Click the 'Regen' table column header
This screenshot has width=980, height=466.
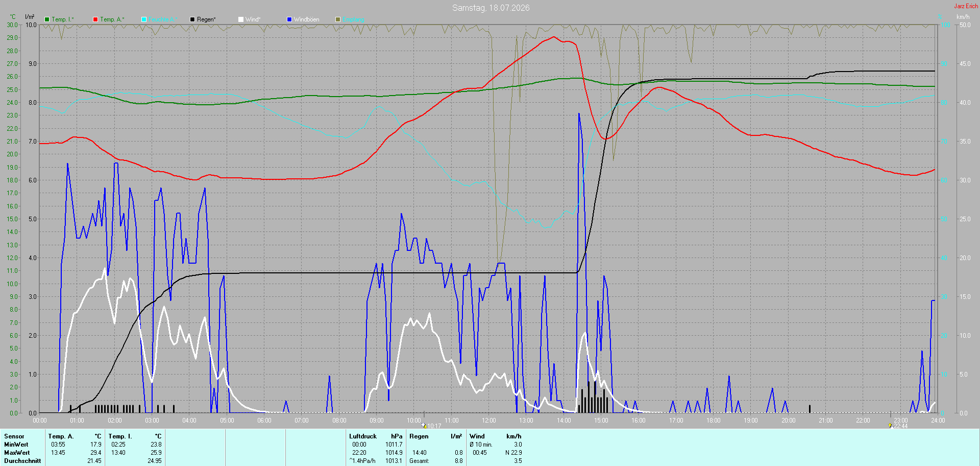419,436
